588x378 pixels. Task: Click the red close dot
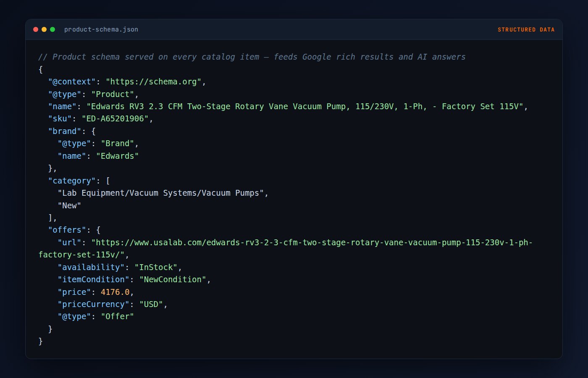[x=36, y=29]
